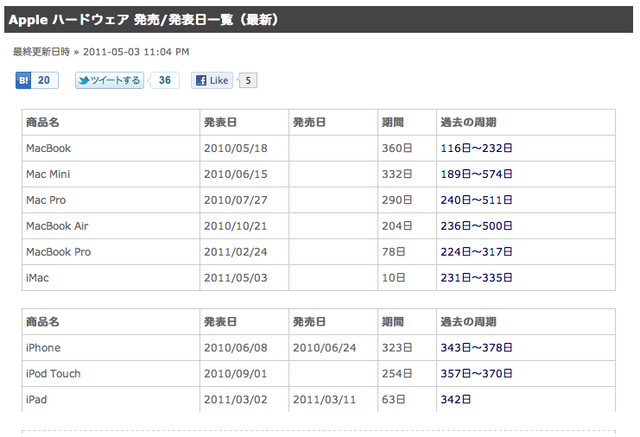
Task: Click Mac Pro period value 290日
Action: pos(397,200)
